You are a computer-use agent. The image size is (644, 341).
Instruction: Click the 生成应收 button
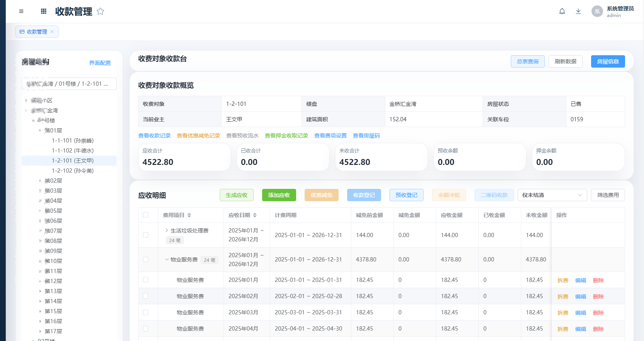click(237, 195)
